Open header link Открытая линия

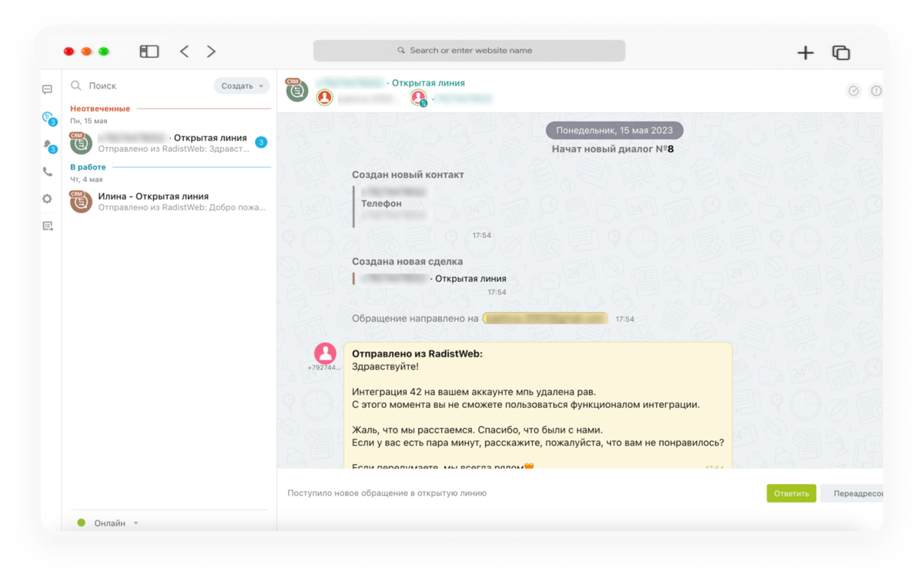[428, 83]
